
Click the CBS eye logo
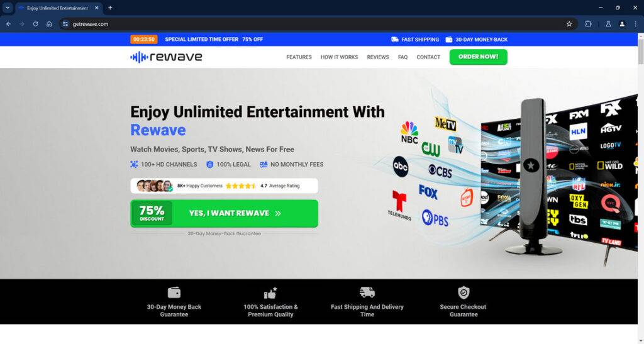(440, 171)
